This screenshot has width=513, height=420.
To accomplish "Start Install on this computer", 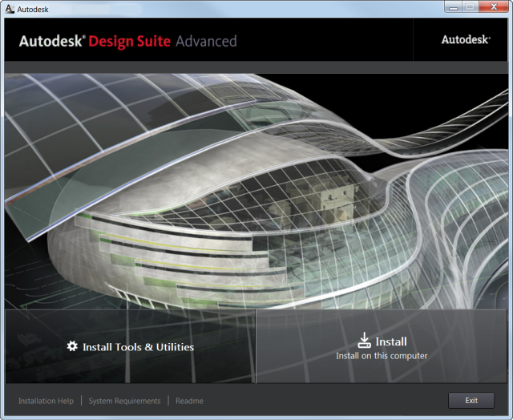I will 382,346.
